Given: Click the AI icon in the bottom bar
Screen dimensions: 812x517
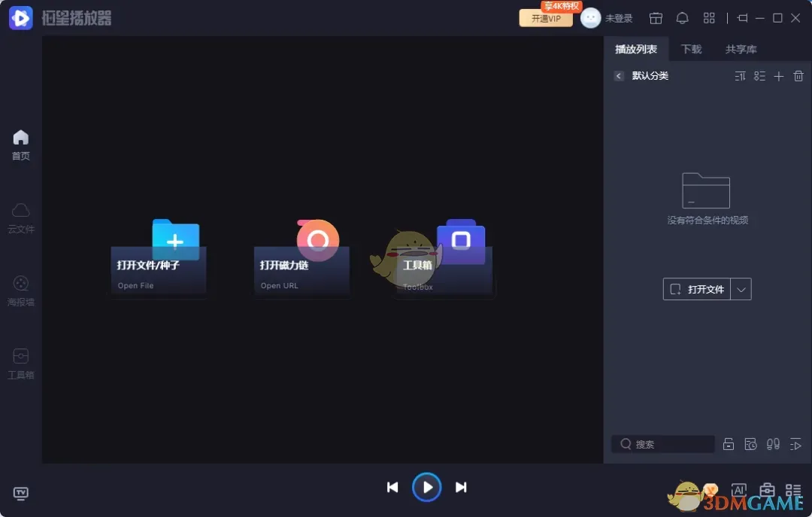Looking at the screenshot, I should click(x=738, y=490).
